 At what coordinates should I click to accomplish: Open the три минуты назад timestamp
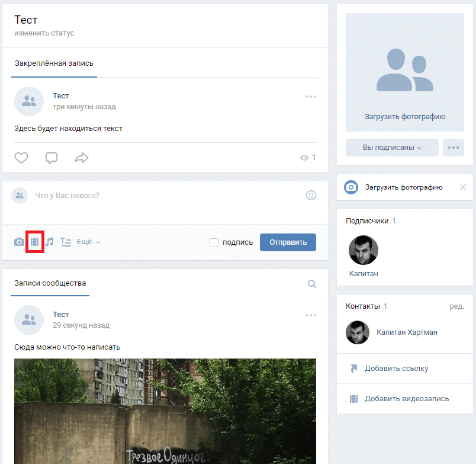(x=84, y=107)
